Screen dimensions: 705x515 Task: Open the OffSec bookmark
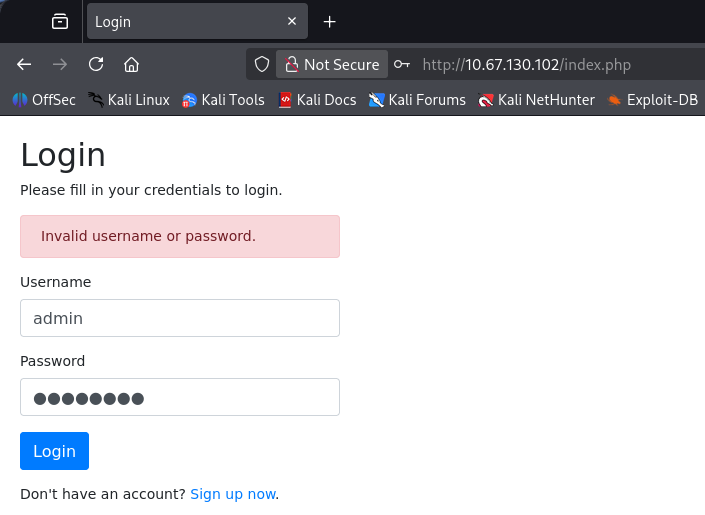point(43,99)
